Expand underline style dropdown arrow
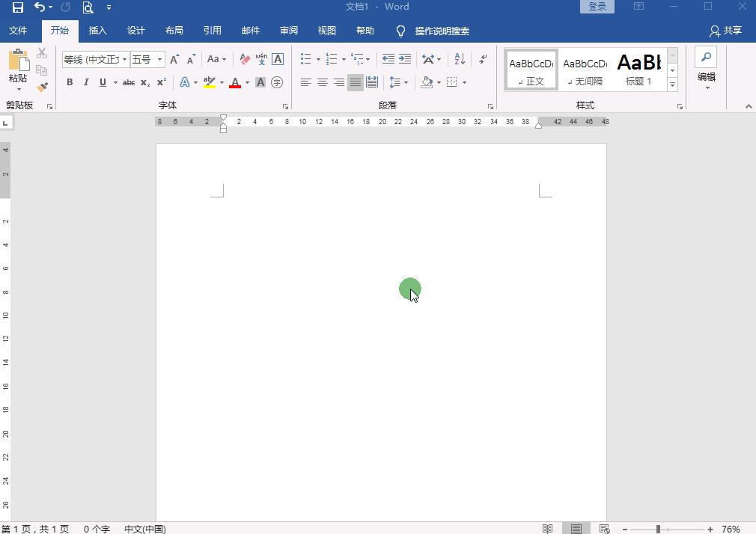 point(115,82)
